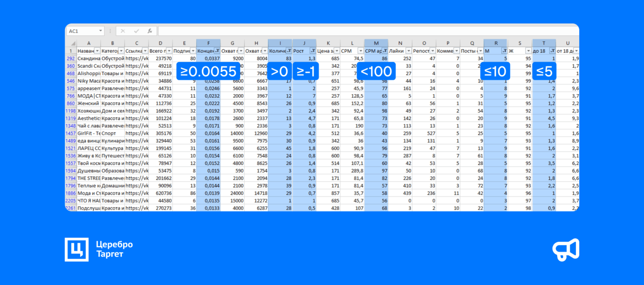644x285 pixels.
Task: Open active filter button on Концен column
Action: coord(217,50)
